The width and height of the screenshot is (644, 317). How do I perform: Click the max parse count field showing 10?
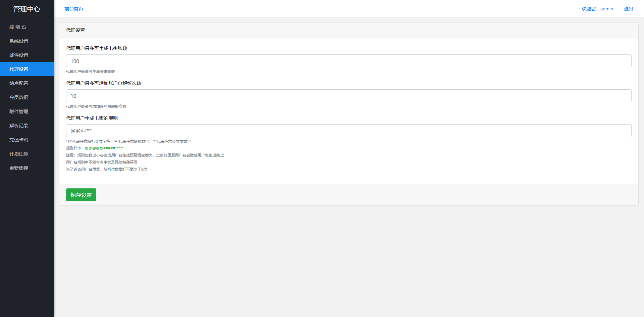tap(348, 96)
